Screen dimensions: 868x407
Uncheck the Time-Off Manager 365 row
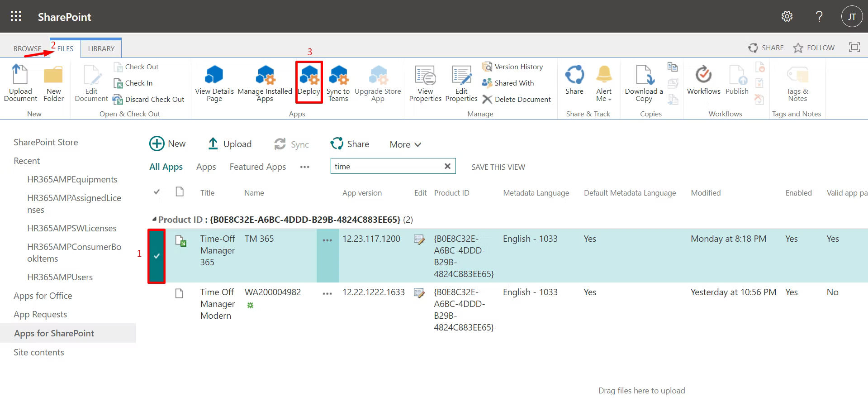click(157, 256)
